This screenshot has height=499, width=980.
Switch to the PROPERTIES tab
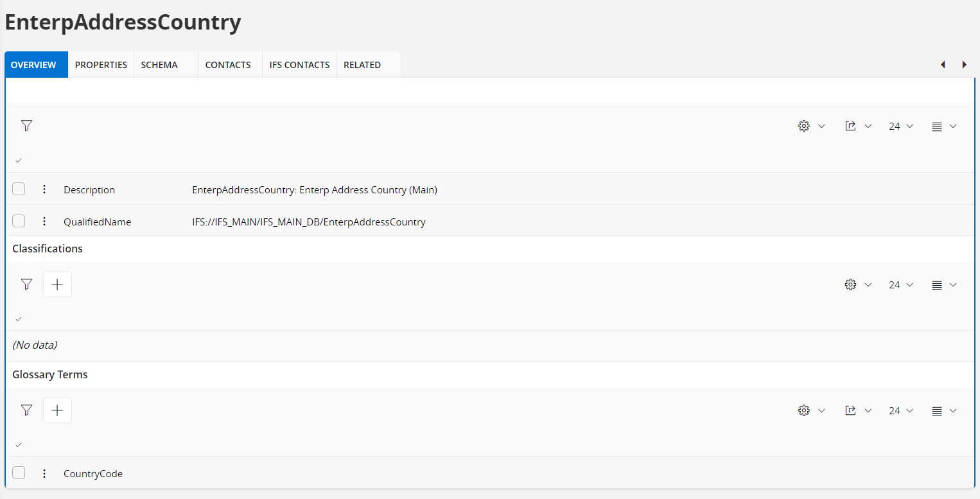(101, 65)
